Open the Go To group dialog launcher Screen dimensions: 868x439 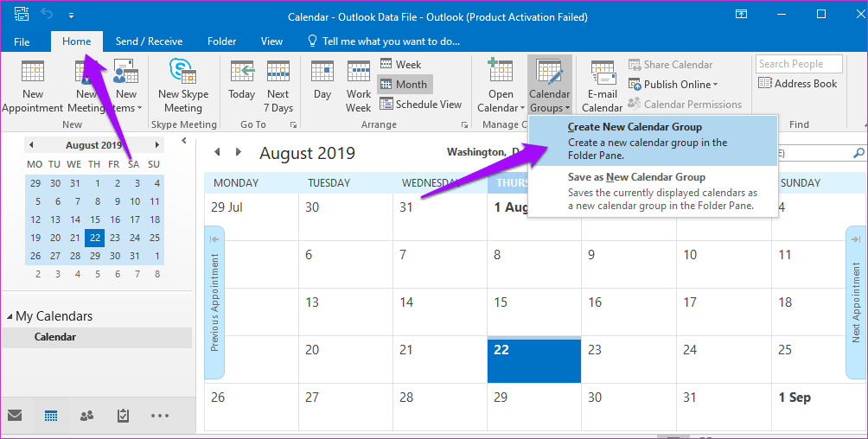click(x=293, y=125)
